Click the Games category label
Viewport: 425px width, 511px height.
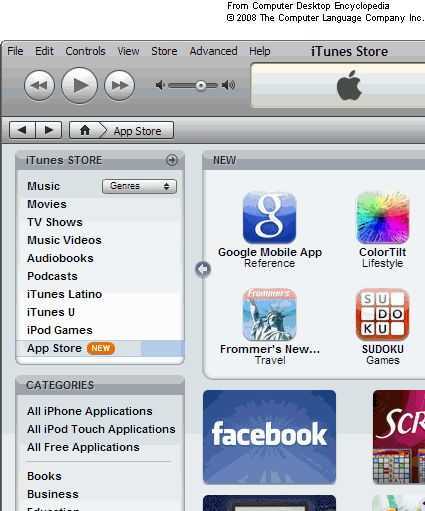pos(383,360)
